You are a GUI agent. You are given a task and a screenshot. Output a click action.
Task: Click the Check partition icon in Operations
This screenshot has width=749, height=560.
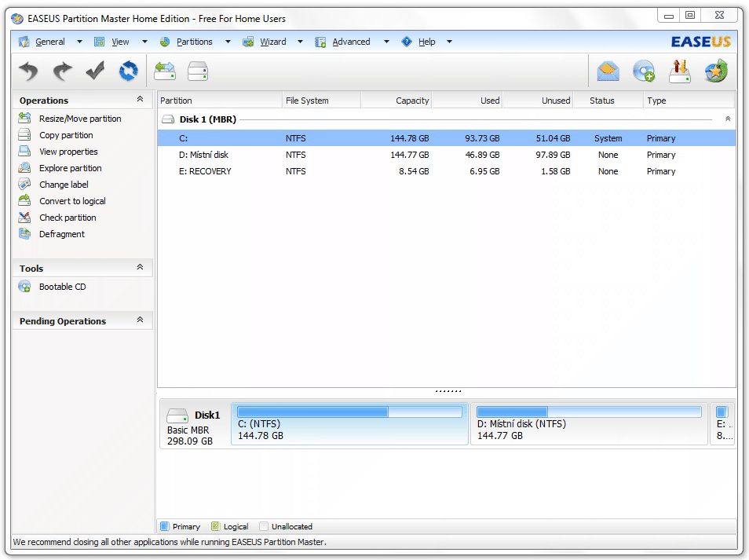coord(24,217)
